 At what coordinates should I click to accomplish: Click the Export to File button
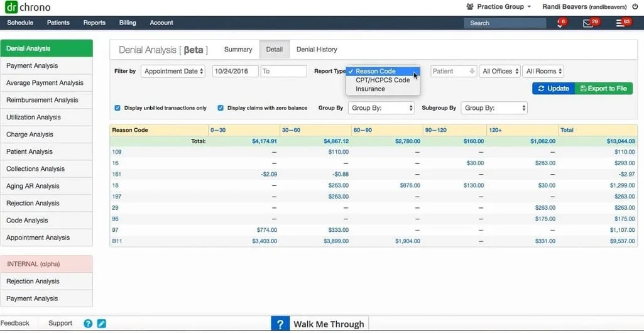[604, 89]
